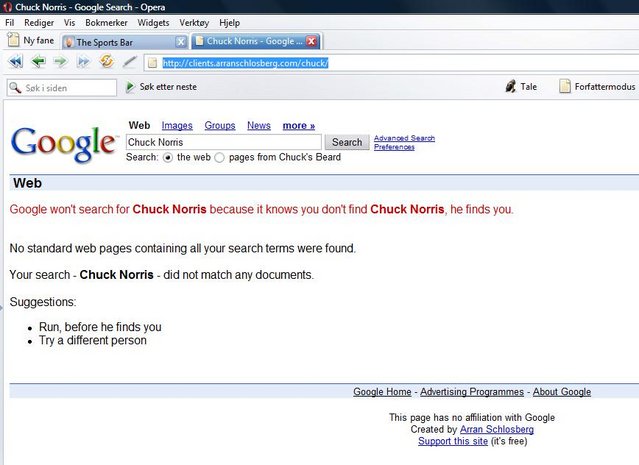The height and width of the screenshot is (465, 639).
Task: Open the Images link
Action: coord(177,126)
